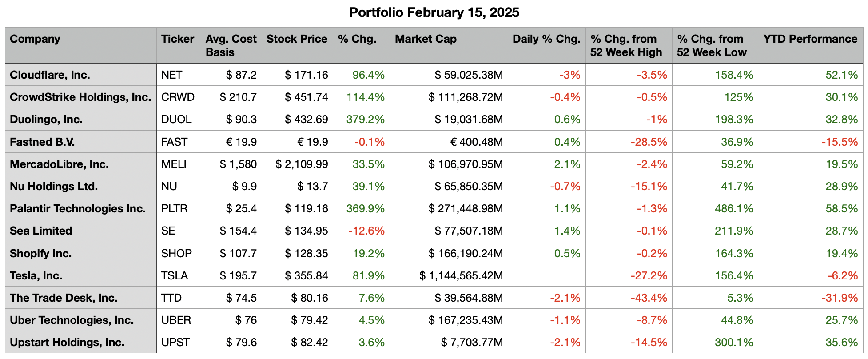Select the MELI ticker cell
This screenshot has width=868, height=359.
pos(174,164)
